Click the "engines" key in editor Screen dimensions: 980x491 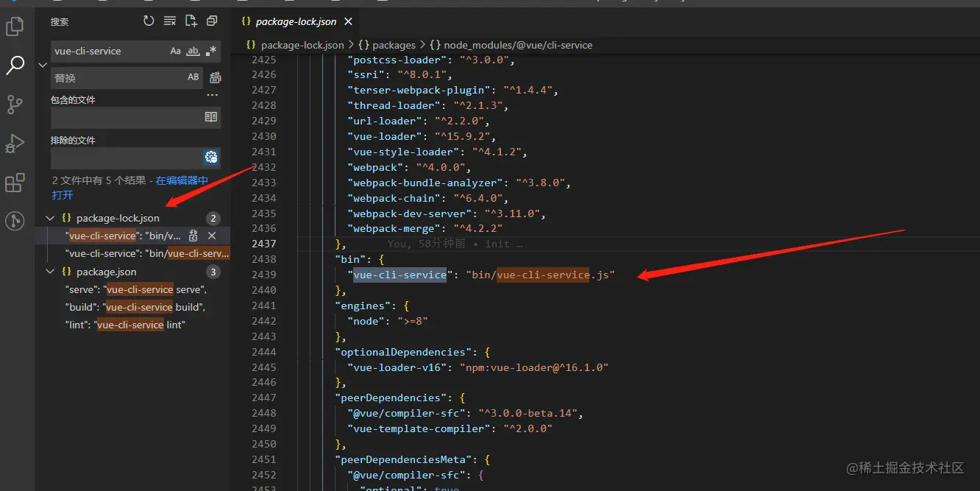click(363, 305)
